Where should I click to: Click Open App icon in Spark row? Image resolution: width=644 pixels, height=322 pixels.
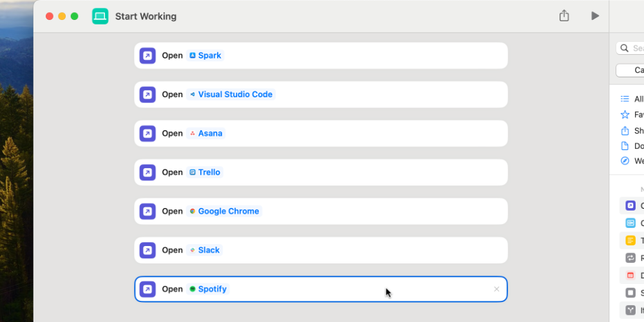point(147,55)
